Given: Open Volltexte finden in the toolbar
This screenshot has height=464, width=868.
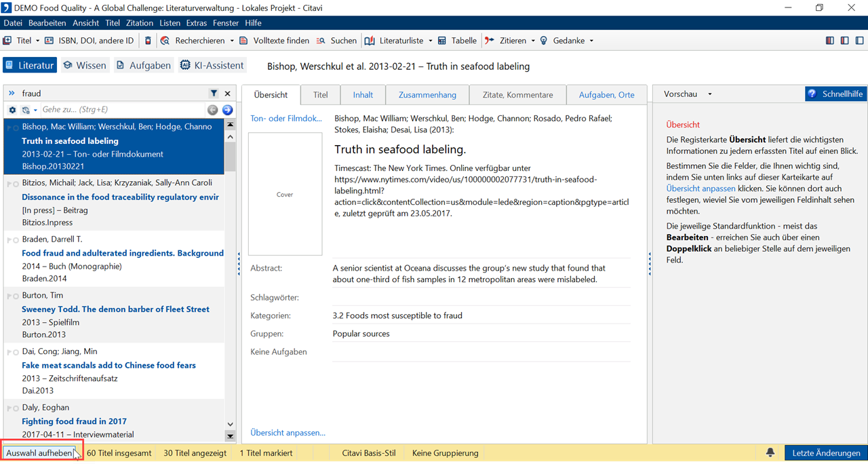Looking at the screenshot, I should (x=275, y=41).
